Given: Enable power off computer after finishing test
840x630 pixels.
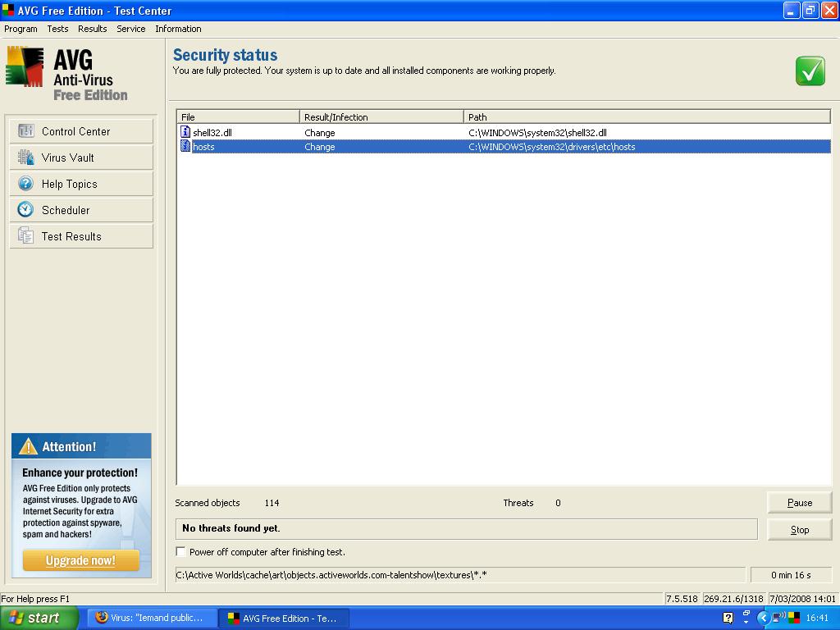Looking at the screenshot, I should [181, 552].
